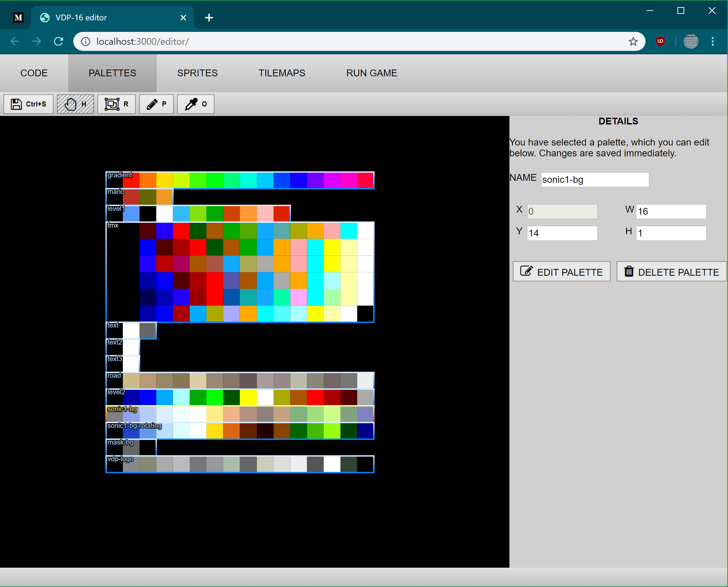Select the Eyedropper tool
Viewport: 728px width, 587px height.
pos(195,104)
